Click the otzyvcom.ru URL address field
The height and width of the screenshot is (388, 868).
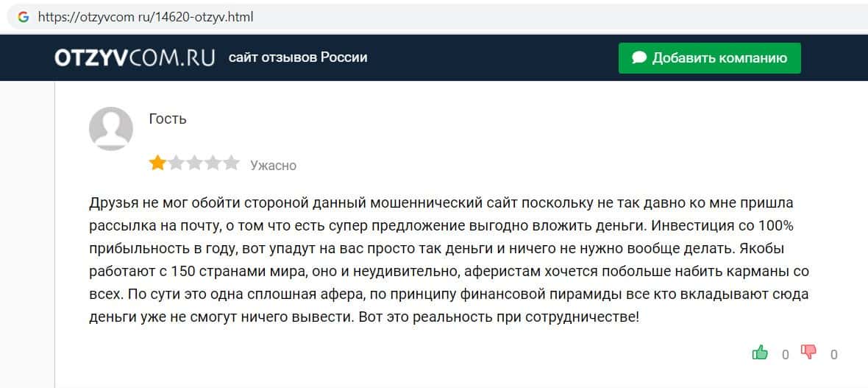point(145,16)
